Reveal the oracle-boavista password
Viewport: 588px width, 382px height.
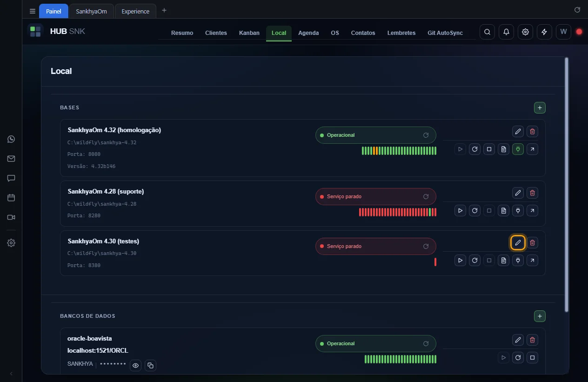click(135, 365)
